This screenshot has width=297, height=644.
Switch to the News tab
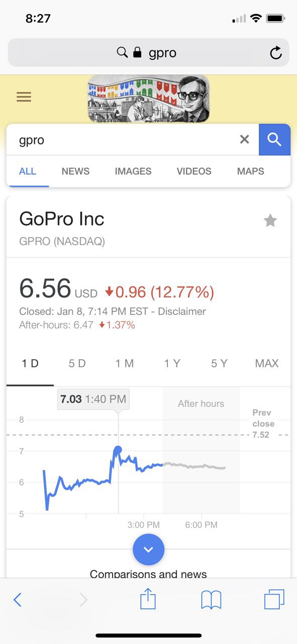tap(75, 171)
